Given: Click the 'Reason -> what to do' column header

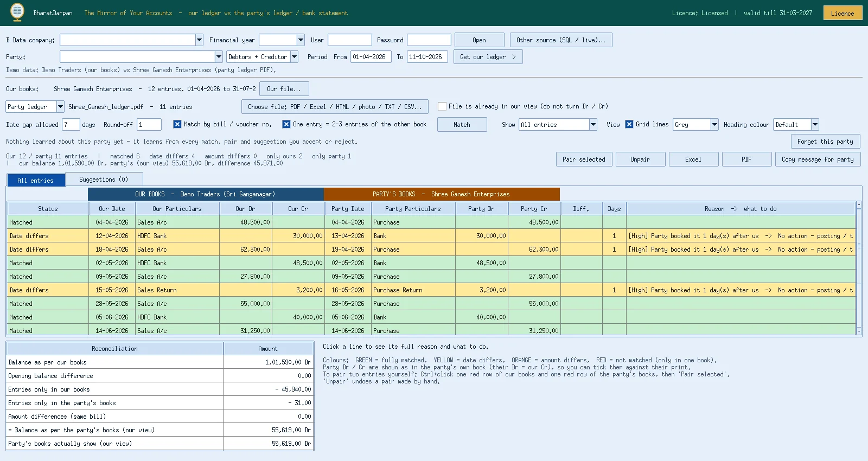Looking at the screenshot, I should point(741,209).
